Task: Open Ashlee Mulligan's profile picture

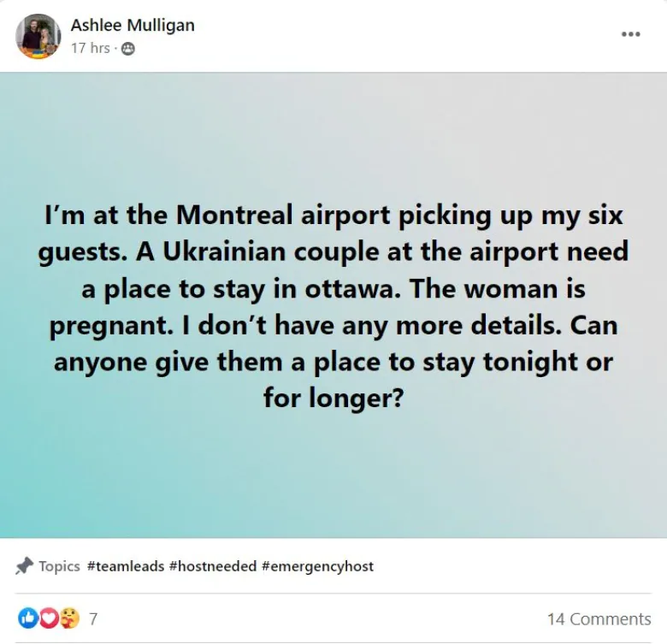Action: pyautogui.click(x=38, y=36)
